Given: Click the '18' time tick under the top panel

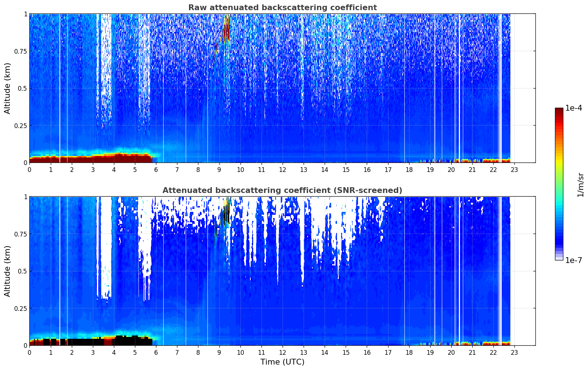Looking at the screenshot, I should click(x=409, y=169).
